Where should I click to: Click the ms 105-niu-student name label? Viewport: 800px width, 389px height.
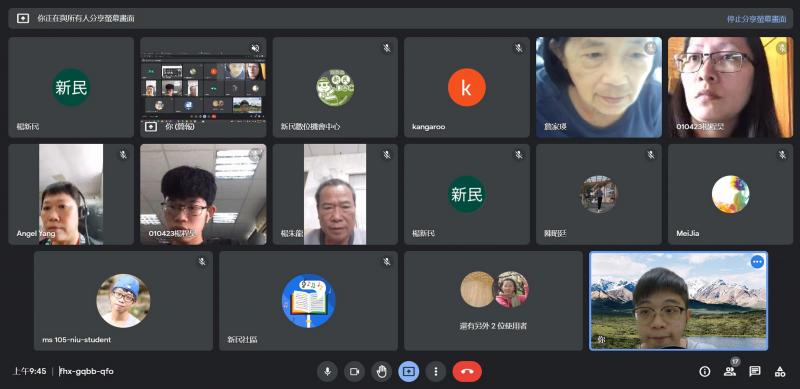(x=77, y=339)
